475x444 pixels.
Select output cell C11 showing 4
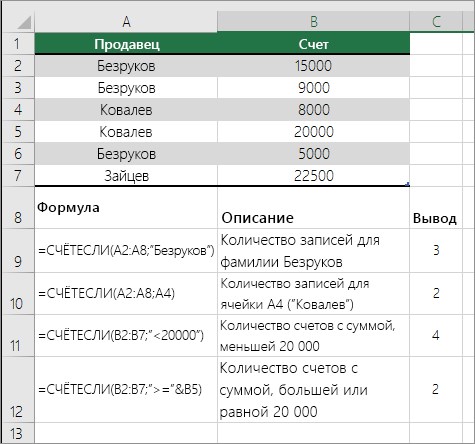click(436, 336)
